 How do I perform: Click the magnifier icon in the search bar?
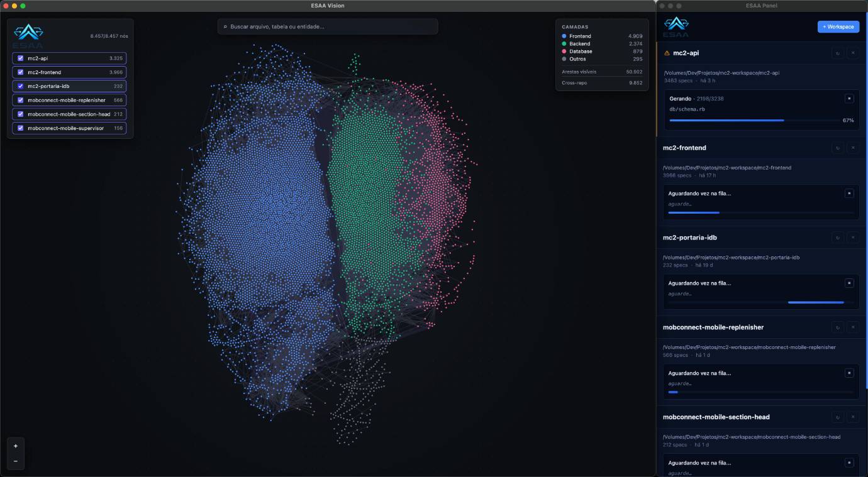click(x=225, y=27)
